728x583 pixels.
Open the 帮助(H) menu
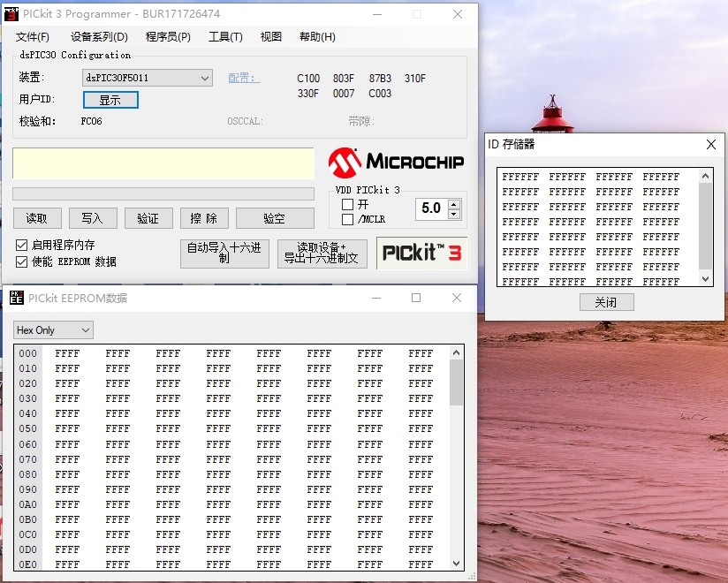point(317,37)
